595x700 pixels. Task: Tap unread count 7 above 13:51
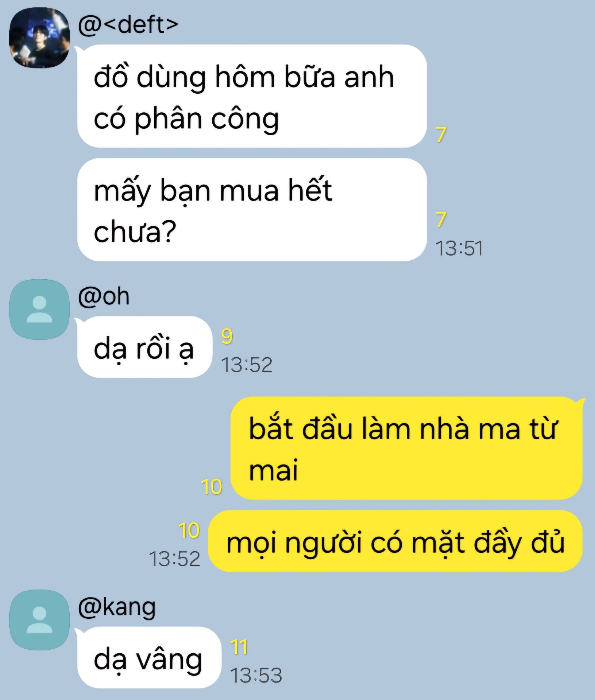coord(441,220)
